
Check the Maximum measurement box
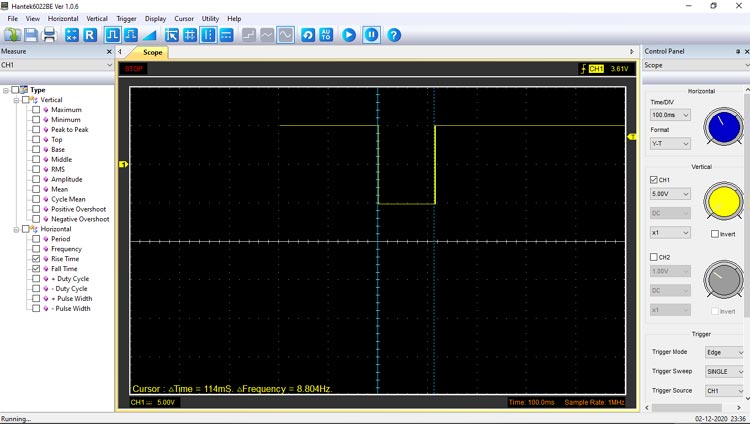point(36,110)
